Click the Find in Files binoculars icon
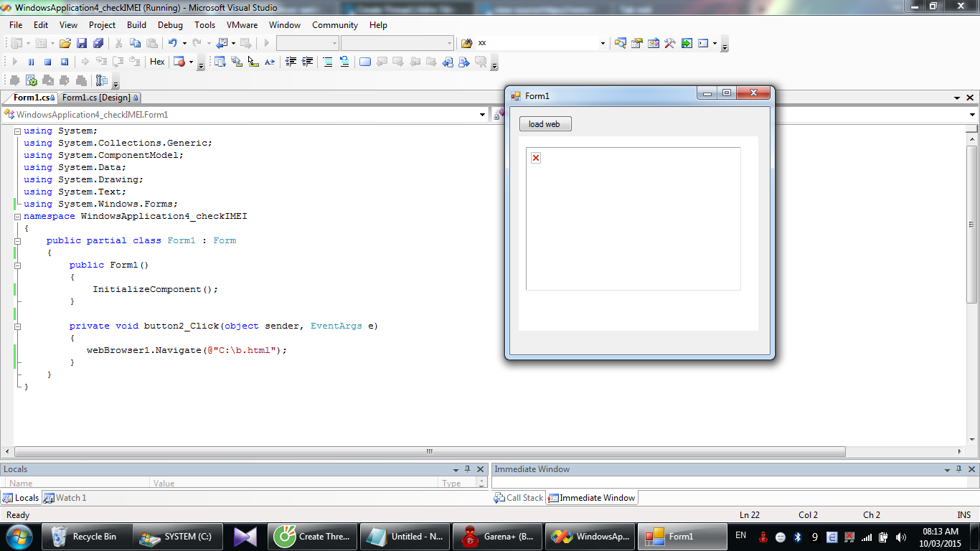The width and height of the screenshot is (980, 551). 466,43
